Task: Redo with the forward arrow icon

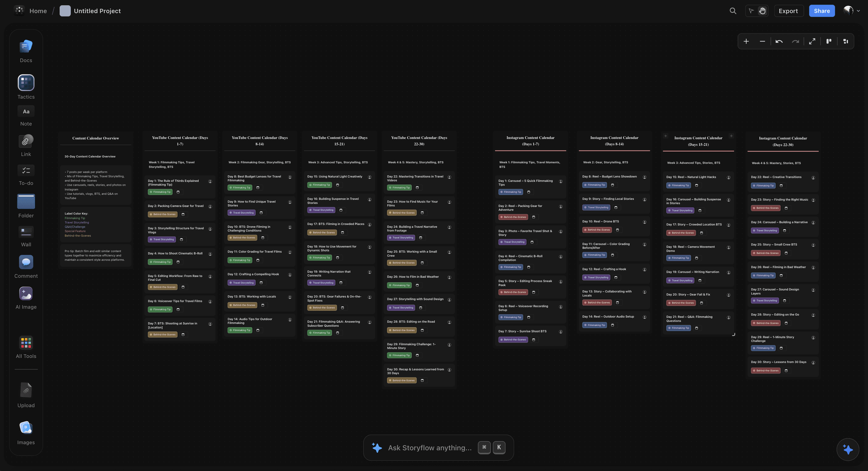Action: 796,42
